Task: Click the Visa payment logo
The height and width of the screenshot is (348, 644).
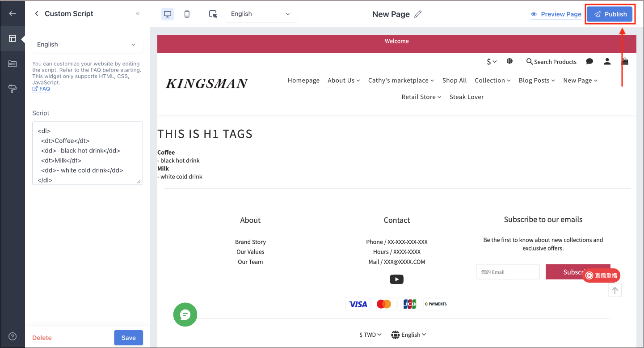Action: click(358, 304)
